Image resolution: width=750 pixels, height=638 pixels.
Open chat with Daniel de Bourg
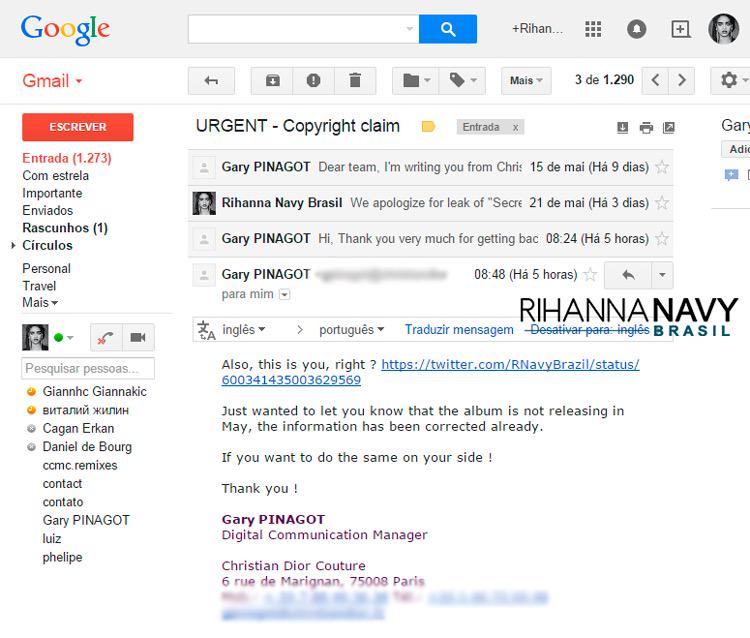pyautogui.click(x=87, y=447)
